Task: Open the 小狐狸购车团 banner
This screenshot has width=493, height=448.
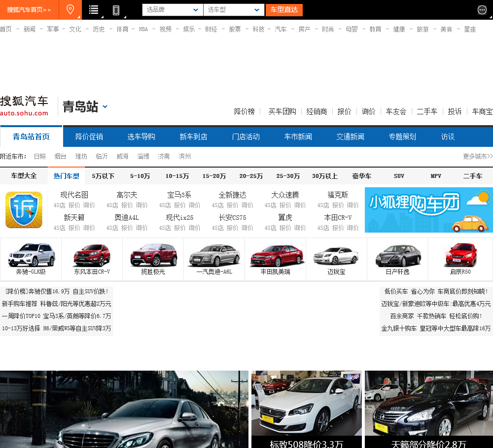Action: 428,210
